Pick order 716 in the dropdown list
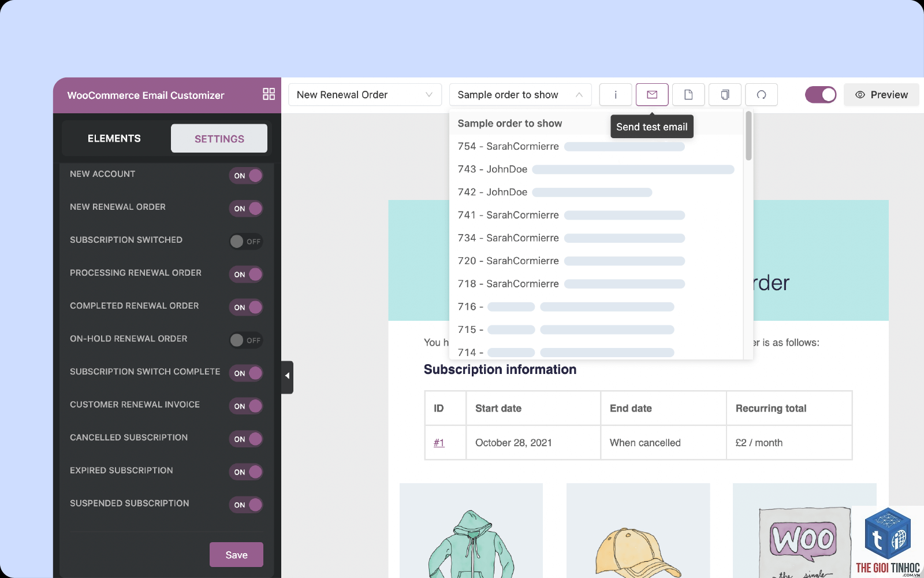This screenshot has height=578, width=924. [596, 307]
